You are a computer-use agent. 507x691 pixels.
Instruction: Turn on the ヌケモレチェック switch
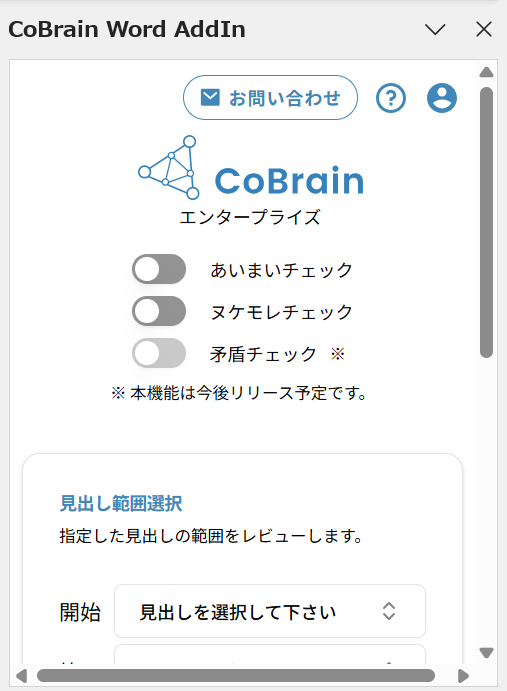pyautogui.click(x=159, y=311)
